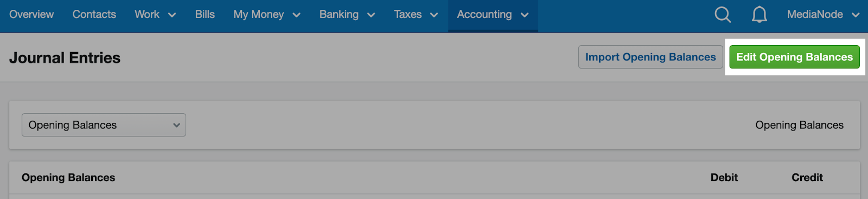This screenshot has width=868, height=199.
Task: Open the Banking menu label
Action: 339,15
